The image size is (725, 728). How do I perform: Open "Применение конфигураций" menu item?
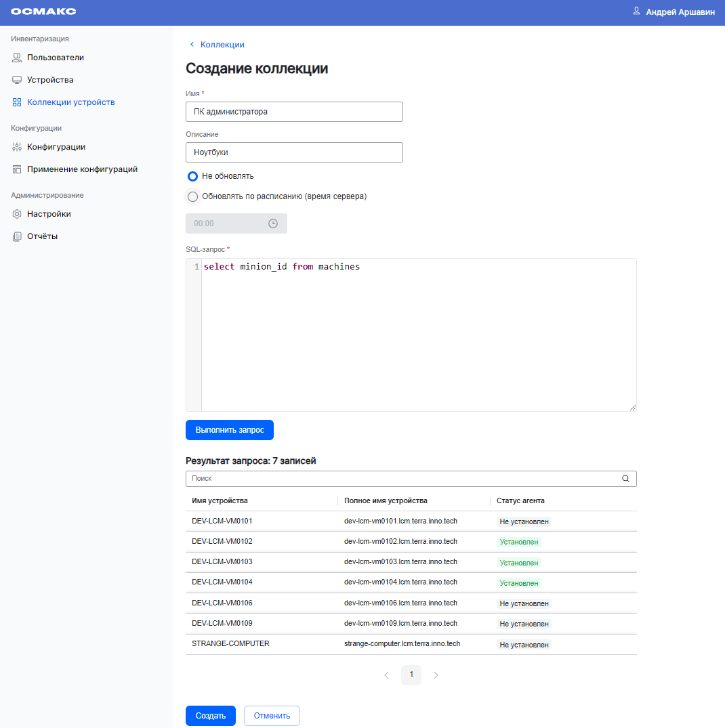(82, 169)
